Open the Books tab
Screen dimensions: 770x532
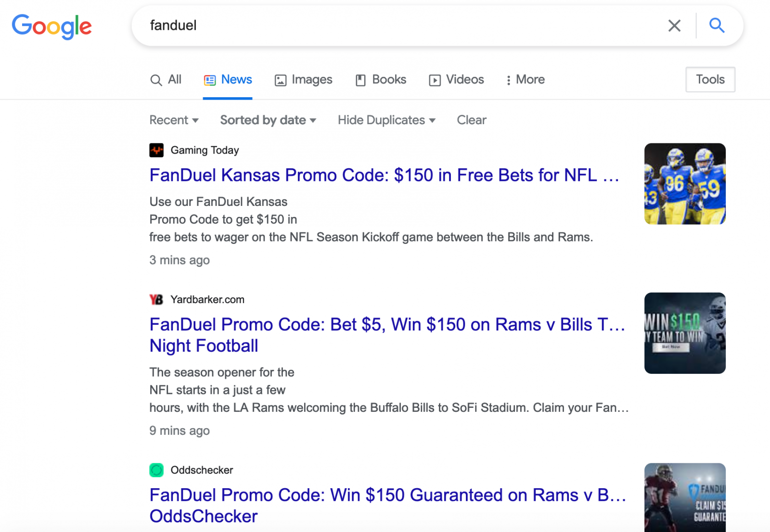381,79
